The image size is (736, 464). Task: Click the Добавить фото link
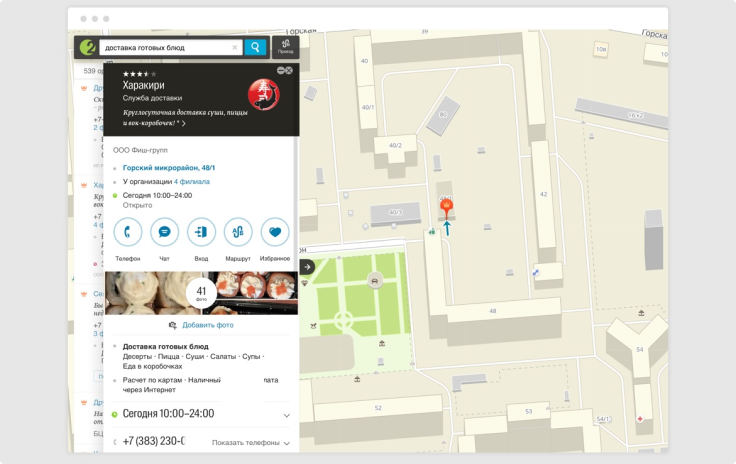207,325
